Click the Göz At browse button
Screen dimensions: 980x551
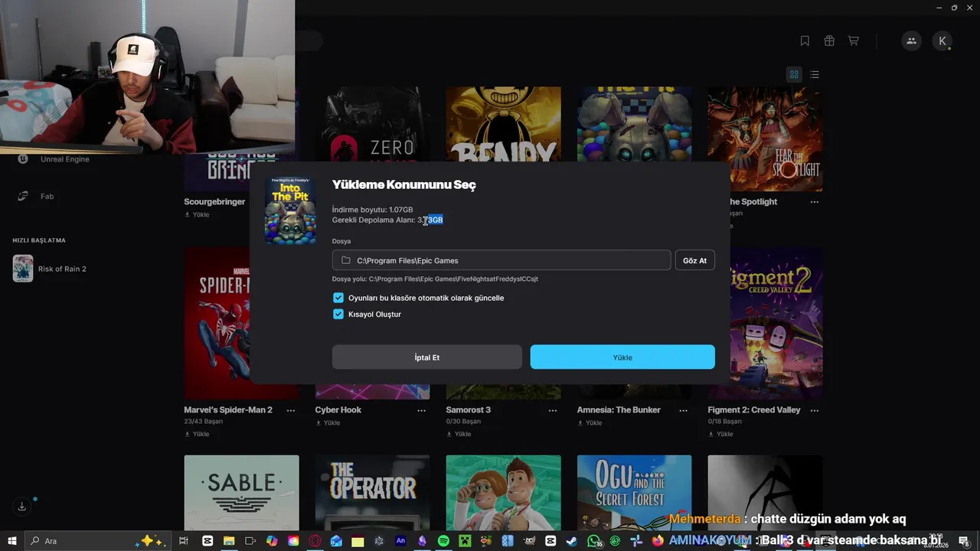(695, 260)
